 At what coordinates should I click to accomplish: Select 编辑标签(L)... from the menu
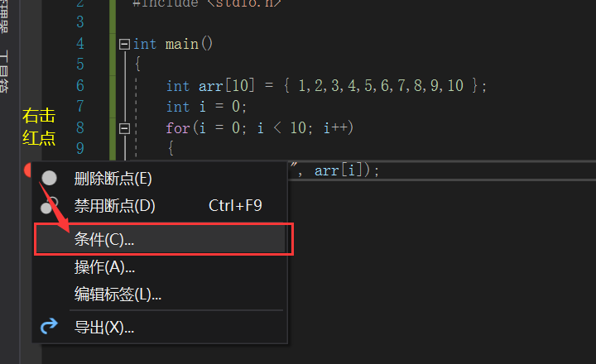[x=160, y=294]
